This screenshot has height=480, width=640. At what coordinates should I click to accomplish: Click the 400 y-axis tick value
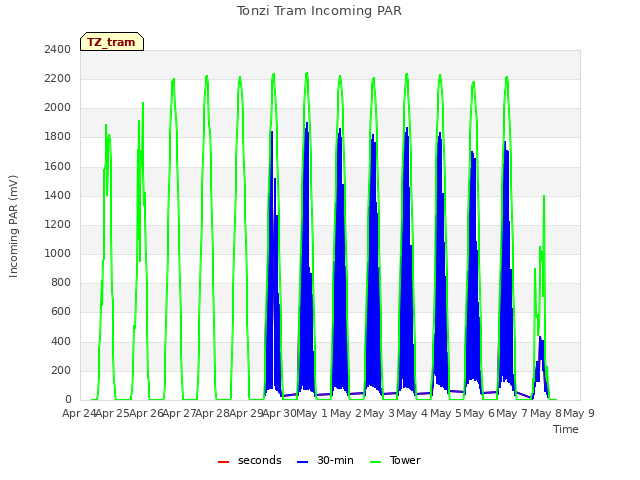(61, 341)
